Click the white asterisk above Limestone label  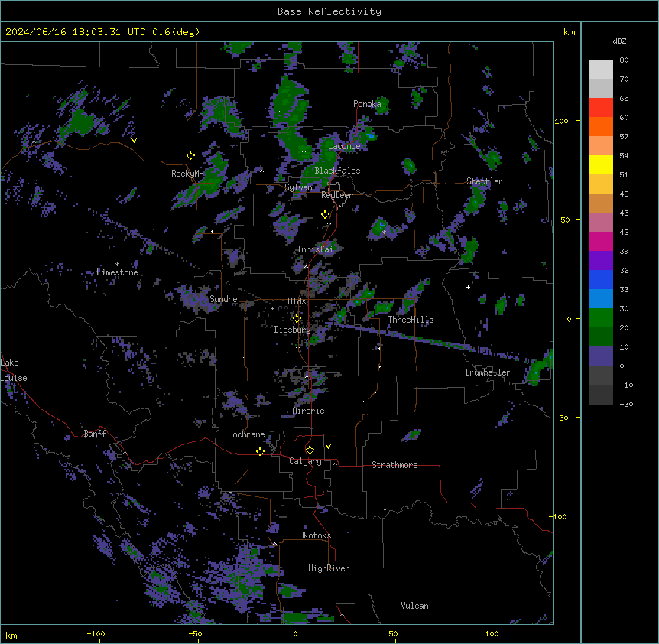117,265
